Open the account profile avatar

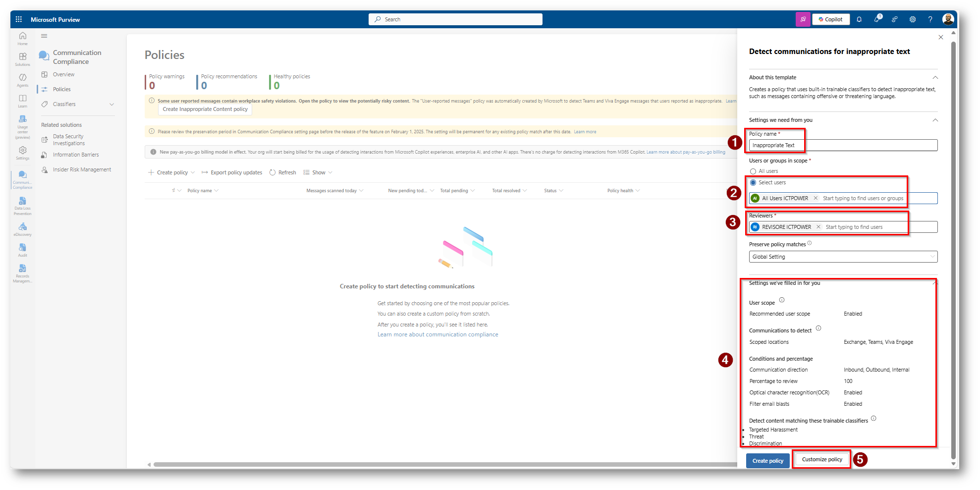[x=948, y=19]
